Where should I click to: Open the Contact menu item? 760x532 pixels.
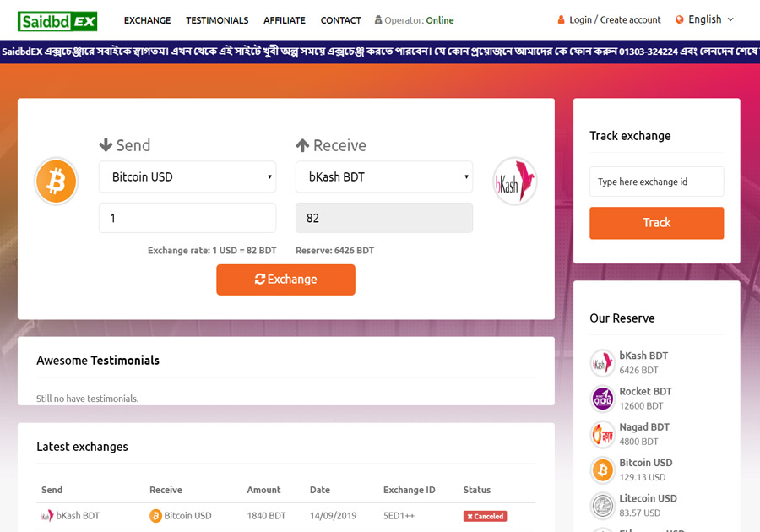click(x=340, y=20)
